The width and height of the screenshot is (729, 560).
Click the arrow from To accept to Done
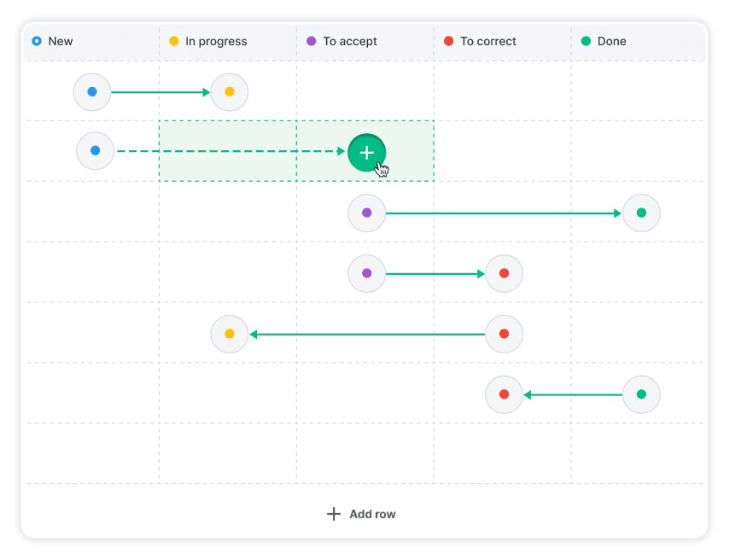(504, 213)
